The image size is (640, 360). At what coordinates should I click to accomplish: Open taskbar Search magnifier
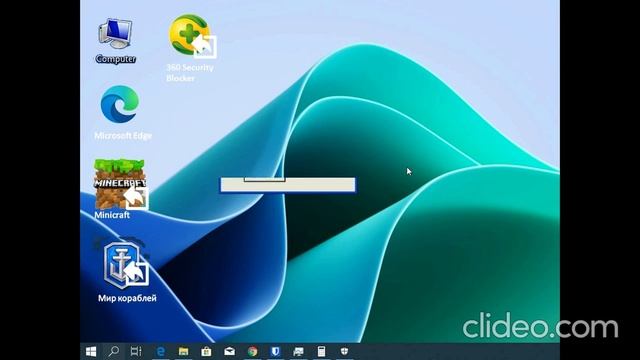(x=113, y=351)
